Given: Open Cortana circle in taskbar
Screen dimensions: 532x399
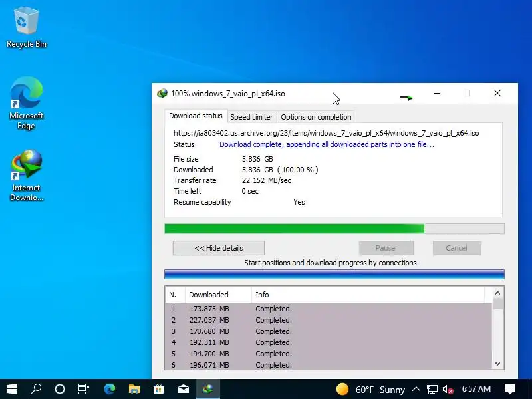Looking at the screenshot, I should 60,389.
